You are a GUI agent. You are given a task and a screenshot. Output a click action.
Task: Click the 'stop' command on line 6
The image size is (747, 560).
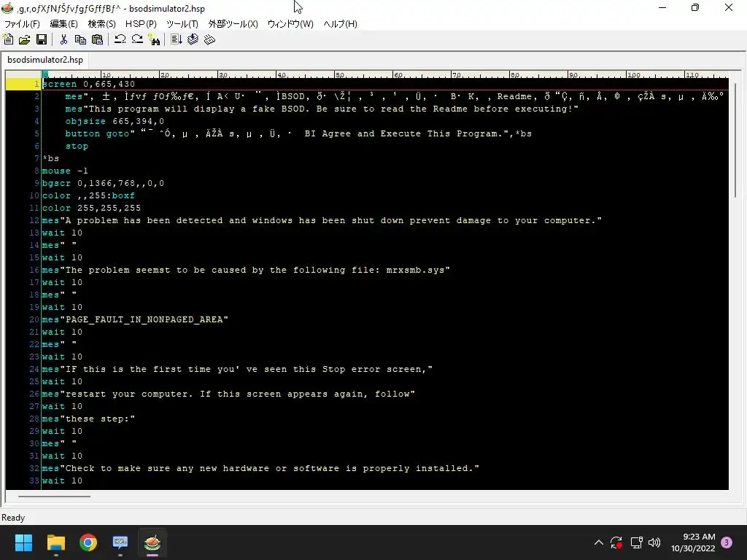(x=77, y=146)
